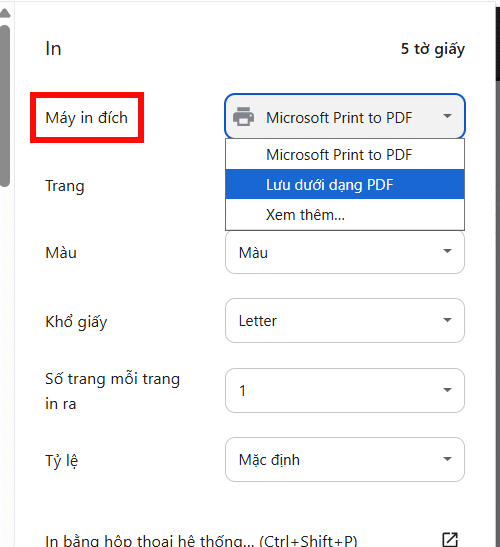Image resolution: width=500 pixels, height=547 pixels.
Task: Choose "Microsoft Print to PDF" in dropdown list
Action: pyautogui.click(x=345, y=155)
